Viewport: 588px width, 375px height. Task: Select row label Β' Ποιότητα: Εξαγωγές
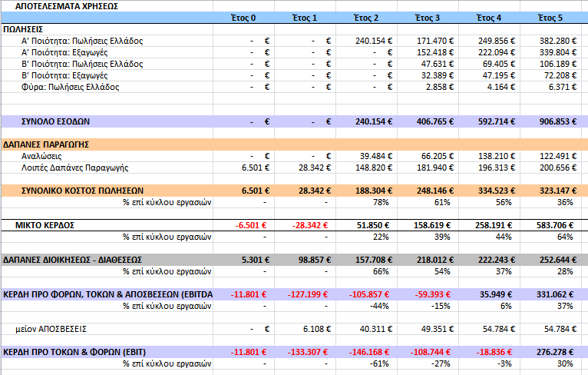[64, 75]
